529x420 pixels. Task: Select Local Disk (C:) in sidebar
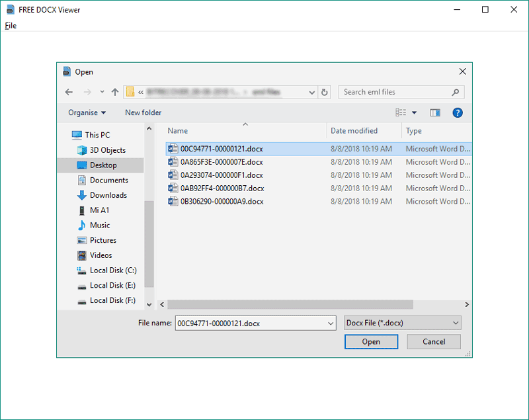(x=107, y=271)
